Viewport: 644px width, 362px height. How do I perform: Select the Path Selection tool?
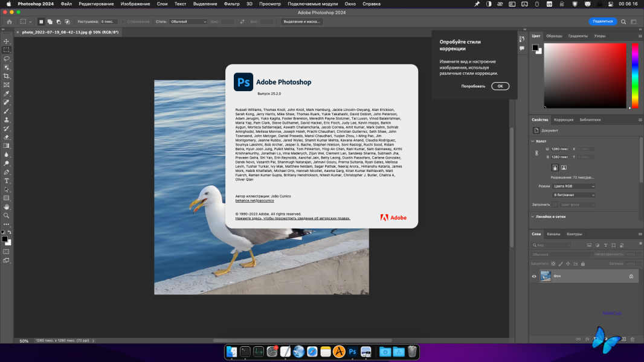click(7, 190)
